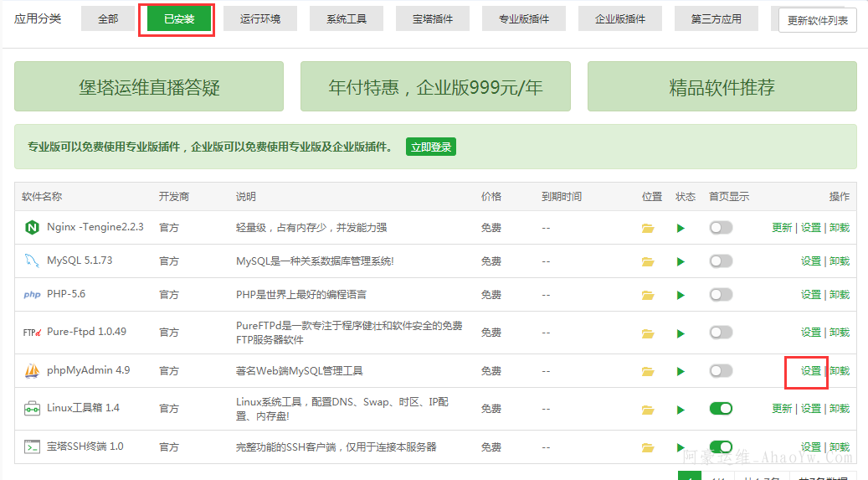The width and height of the screenshot is (868, 480).
Task: Click 卸载 link for MySQL 5.1.73
Action: click(839, 261)
